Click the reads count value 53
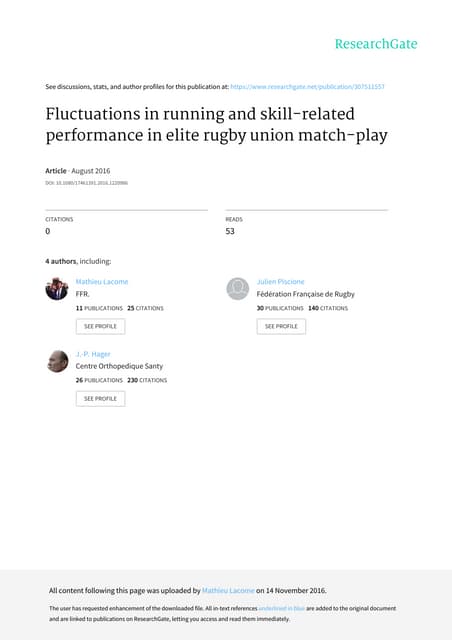Screen dimensions: 452x640 click(230, 231)
